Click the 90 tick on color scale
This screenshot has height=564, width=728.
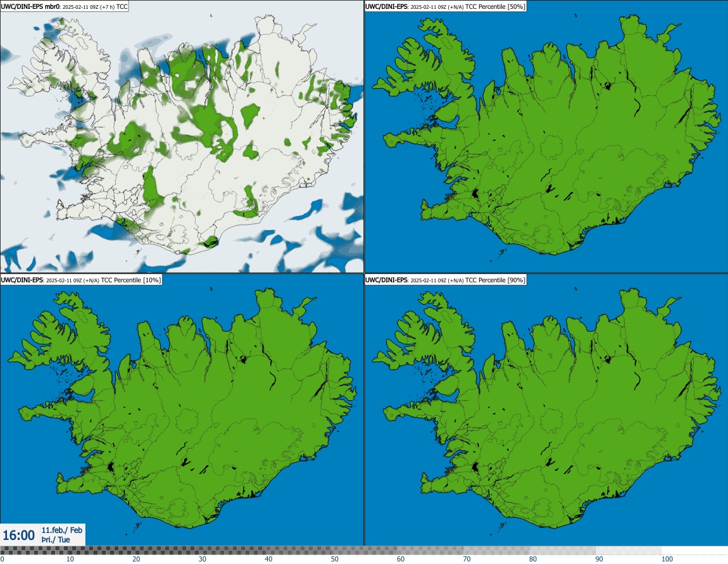point(599,560)
